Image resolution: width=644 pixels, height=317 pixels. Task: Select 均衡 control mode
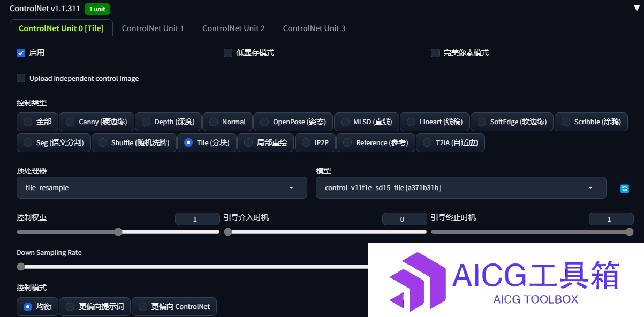37,306
